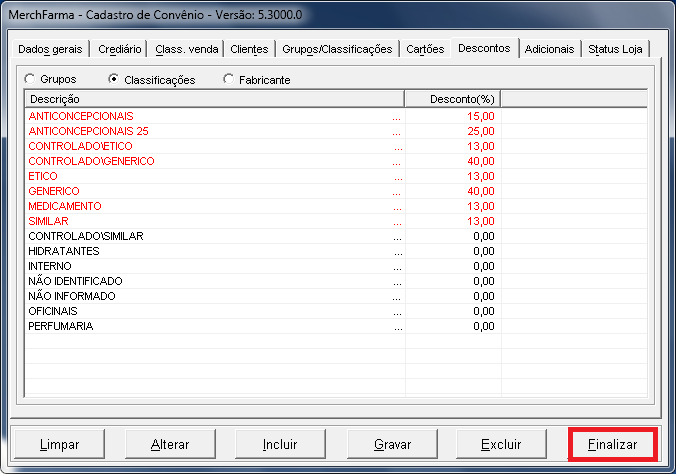Screen dimensions: 676x474
Task: Open ellipsis lookup on ANTICONCEPCIONAIS 25 row
Action: point(396,132)
